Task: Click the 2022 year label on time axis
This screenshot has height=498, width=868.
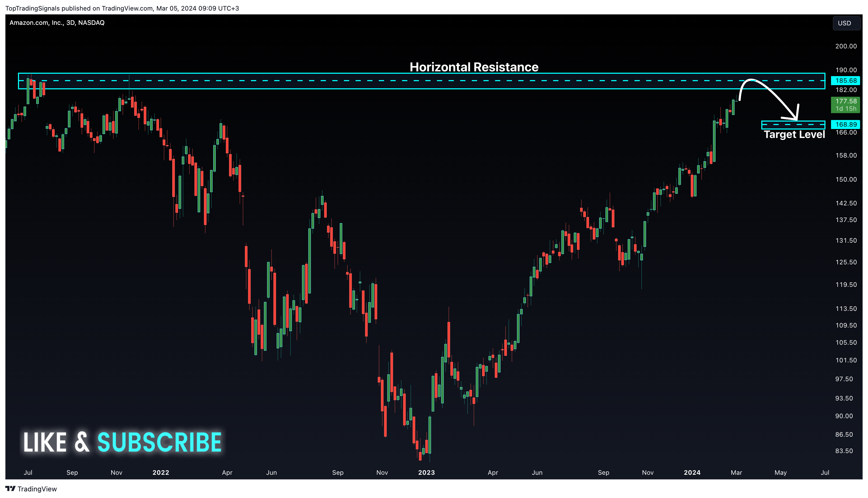Action: 161,473
